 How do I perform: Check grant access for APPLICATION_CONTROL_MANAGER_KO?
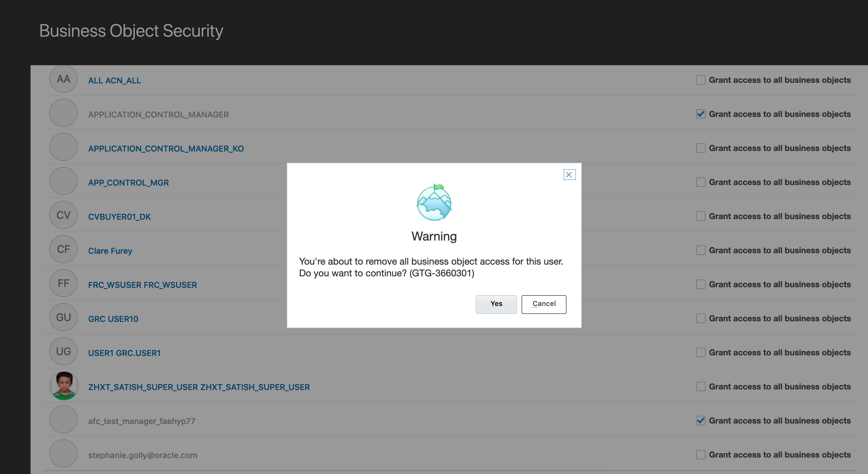[701, 148]
